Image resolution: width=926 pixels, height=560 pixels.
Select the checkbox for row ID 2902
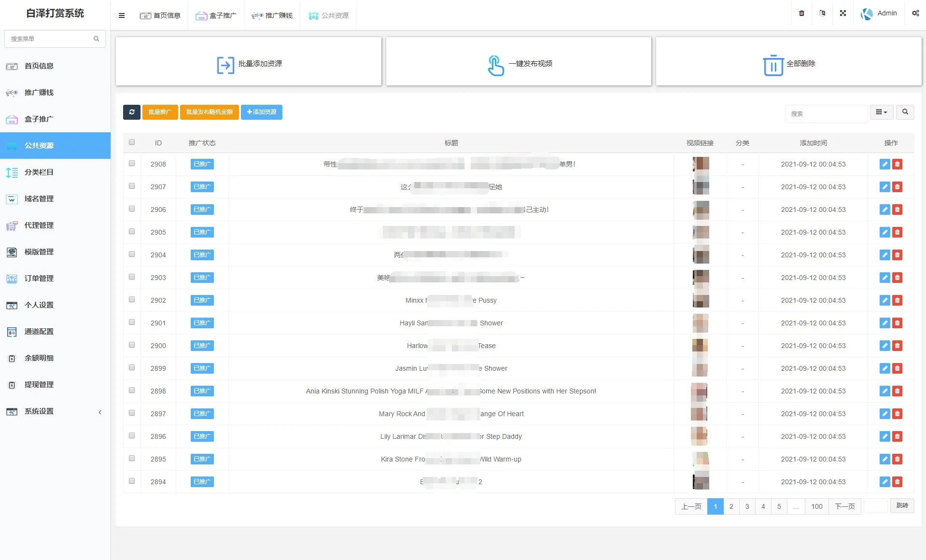coord(132,300)
